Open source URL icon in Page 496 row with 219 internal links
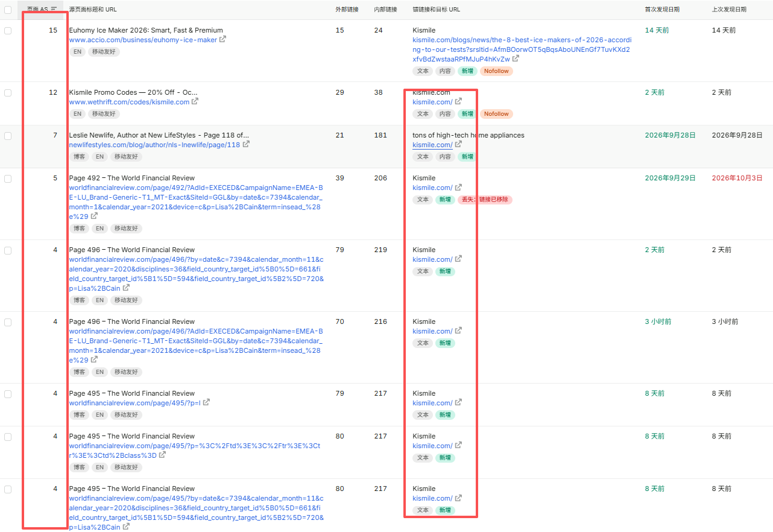Image resolution: width=773 pixels, height=532 pixels. 125,288
